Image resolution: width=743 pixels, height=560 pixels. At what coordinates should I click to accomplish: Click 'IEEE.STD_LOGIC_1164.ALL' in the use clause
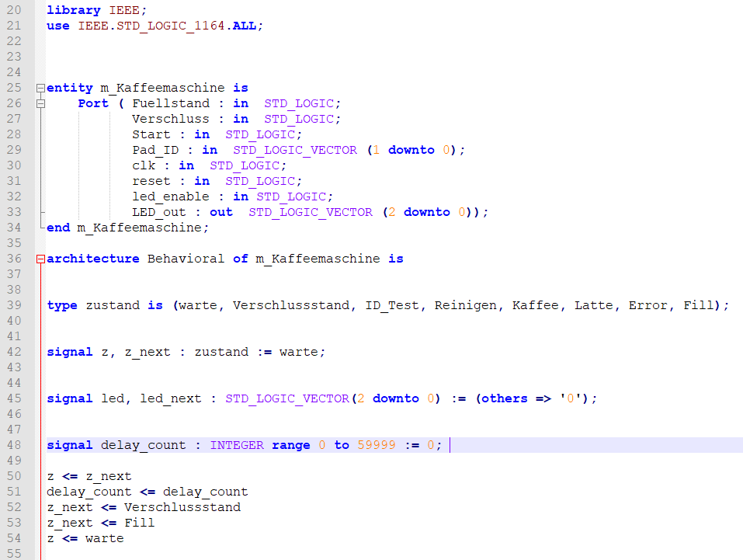(x=167, y=26)
